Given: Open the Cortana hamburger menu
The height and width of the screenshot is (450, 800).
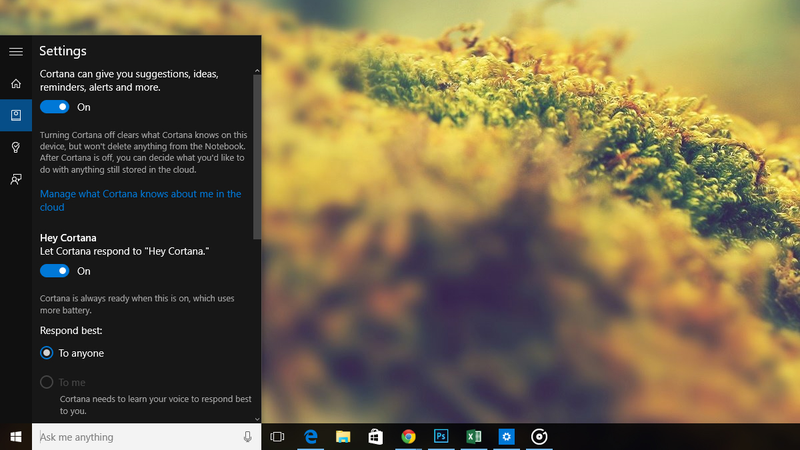Looking at the screenshot, I should [x=16, y=52].
